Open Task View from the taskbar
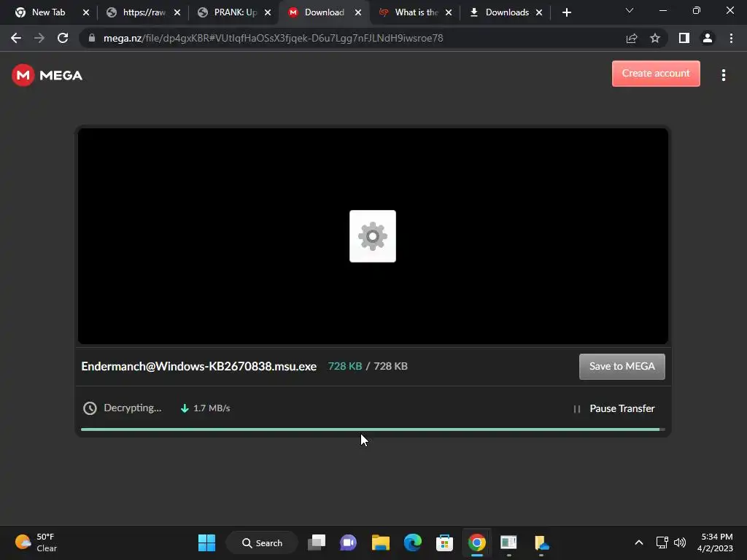 (317, 542)
